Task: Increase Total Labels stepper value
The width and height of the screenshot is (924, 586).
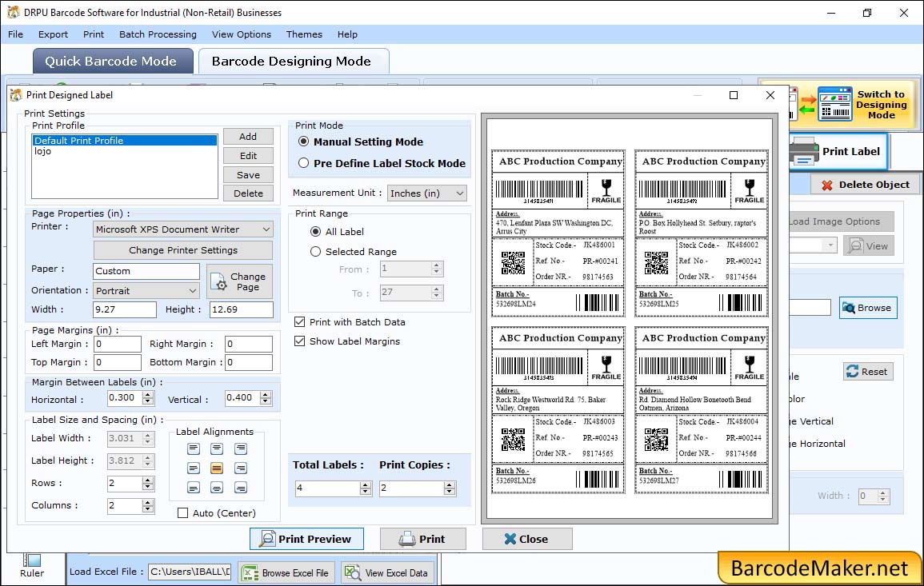Action: (366, 484)
